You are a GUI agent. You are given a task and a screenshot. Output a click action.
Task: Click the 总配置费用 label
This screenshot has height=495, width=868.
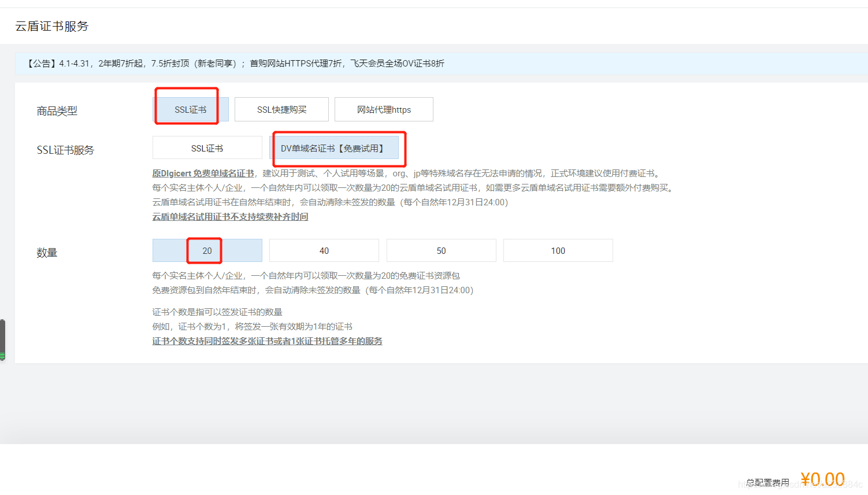click(767, 482)
